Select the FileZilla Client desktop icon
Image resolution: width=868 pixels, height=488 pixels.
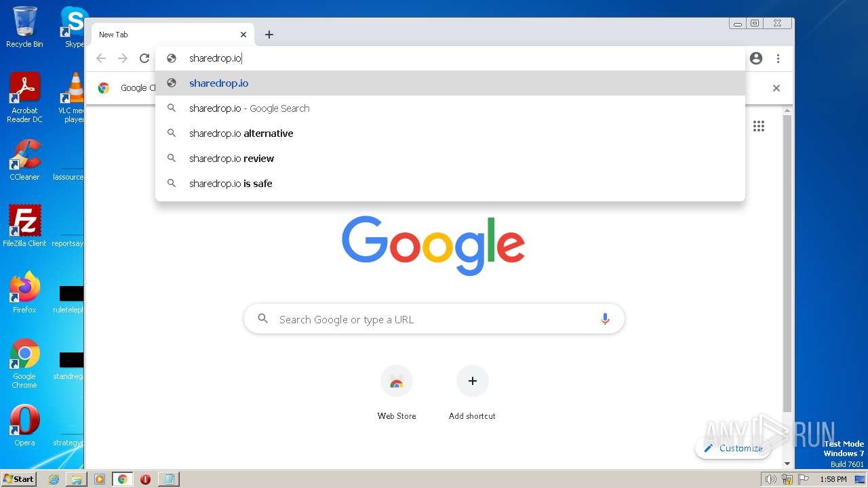tap(24, 226)
